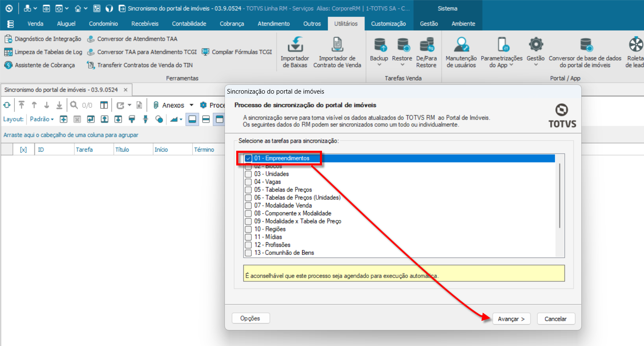Open the Assistente de Cobrança
This screenshot has width=644, height=346.
40,65
